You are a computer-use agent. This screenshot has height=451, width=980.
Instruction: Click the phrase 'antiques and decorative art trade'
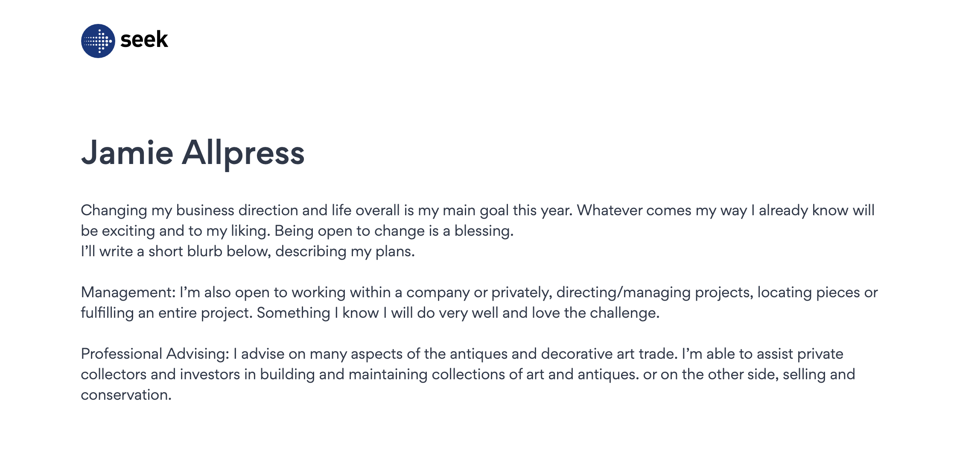coord(563,354)
